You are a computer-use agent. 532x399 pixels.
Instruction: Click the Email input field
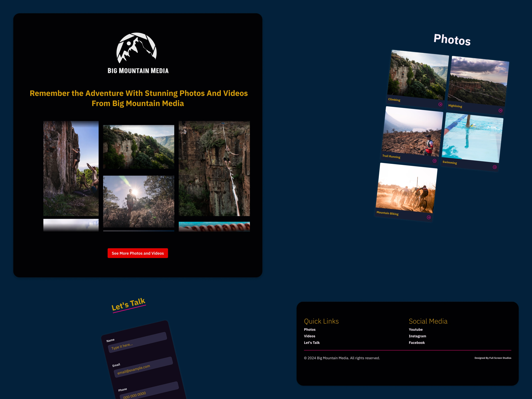tap(143, 367)
